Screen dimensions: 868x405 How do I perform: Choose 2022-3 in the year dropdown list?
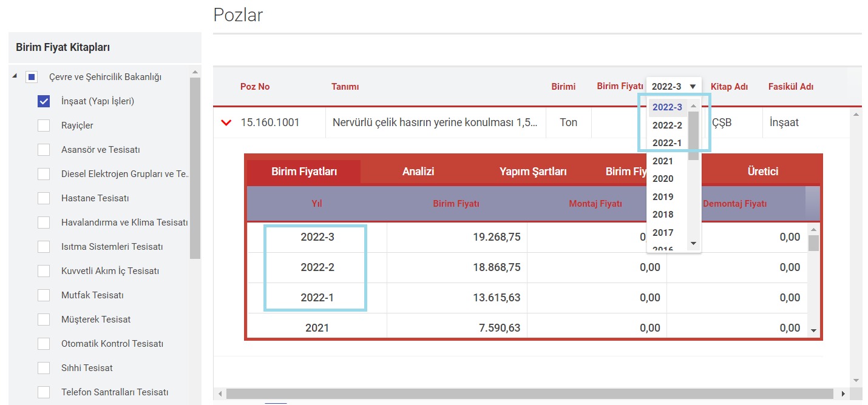(x=667, y=107)
